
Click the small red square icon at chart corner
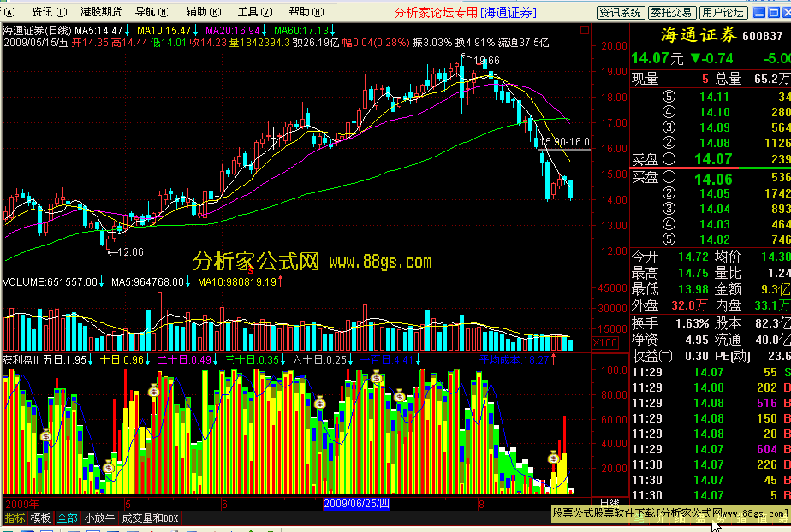click(x=585, y=30)
